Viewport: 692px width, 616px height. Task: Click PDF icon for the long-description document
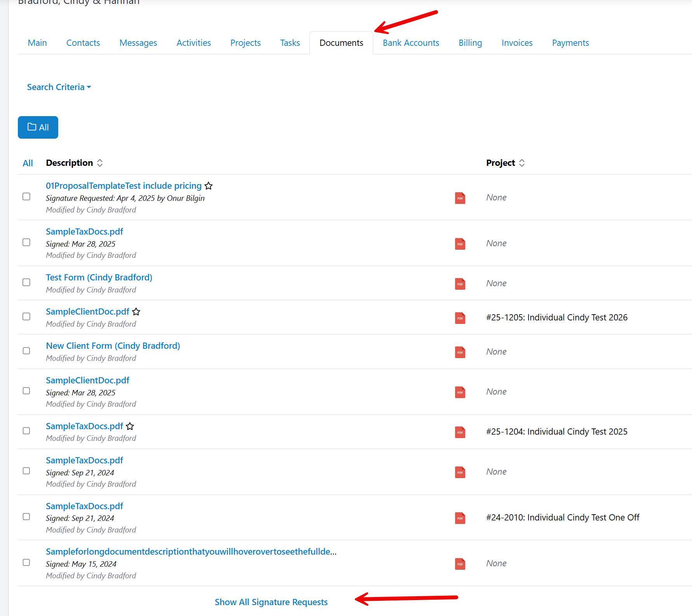click(460, 564)
